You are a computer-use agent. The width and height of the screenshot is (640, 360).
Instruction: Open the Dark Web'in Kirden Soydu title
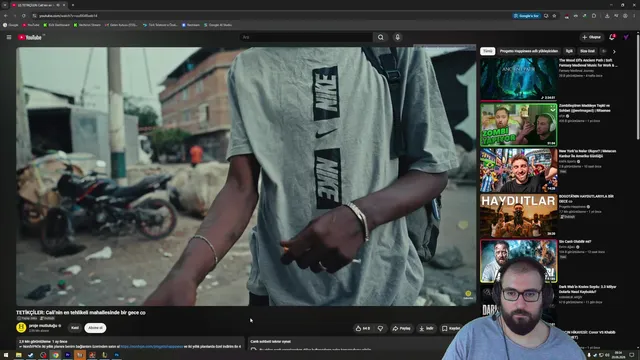click(587, 289)
